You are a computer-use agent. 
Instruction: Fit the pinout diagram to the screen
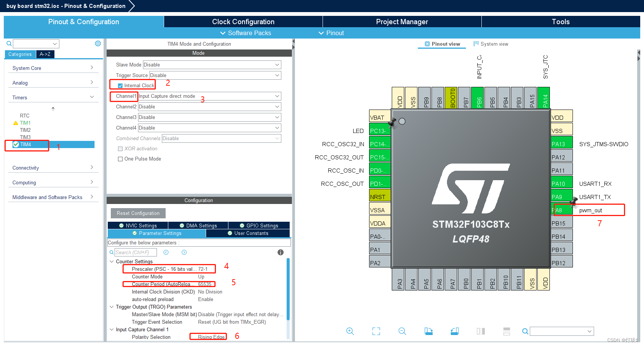(x=376, y=331)
